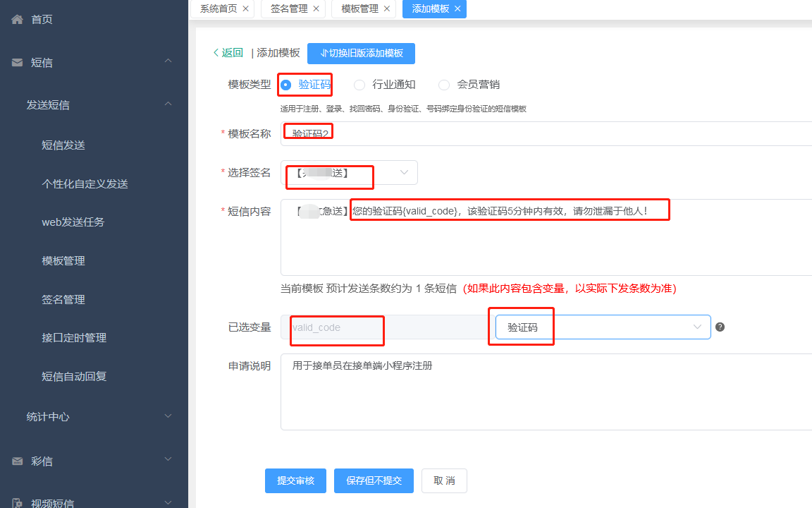Image resolution: width=812 pixels, height=508 pixels.
Task: Click the 返回 back link
Action: tap(228, 52)
